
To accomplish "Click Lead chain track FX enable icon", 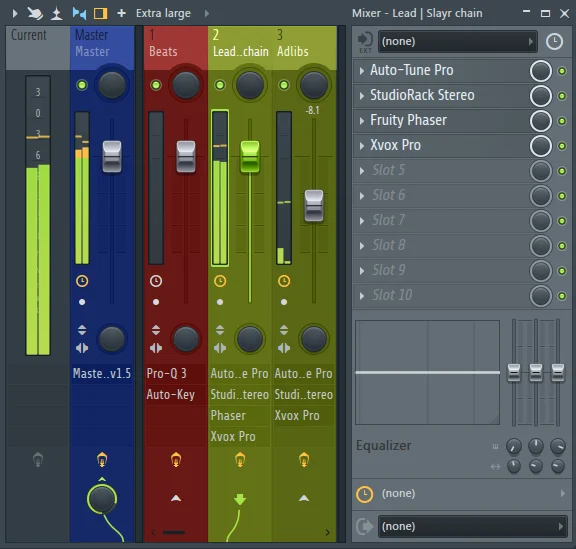I will pyautogui.click(x=240, y=459).
